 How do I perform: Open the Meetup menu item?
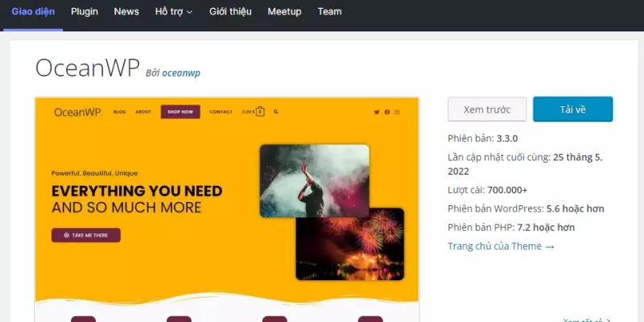pos(284,11)
